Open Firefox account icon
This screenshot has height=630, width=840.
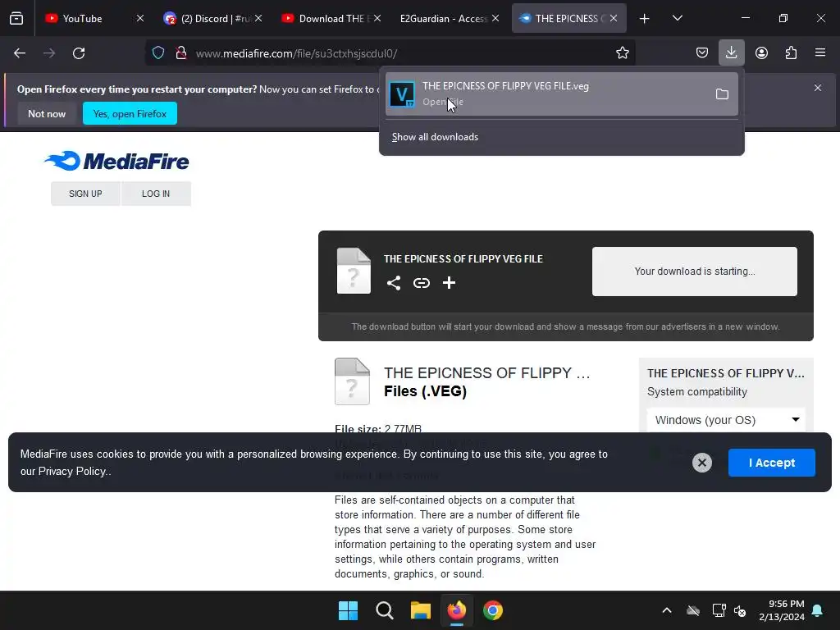point(761,53)
